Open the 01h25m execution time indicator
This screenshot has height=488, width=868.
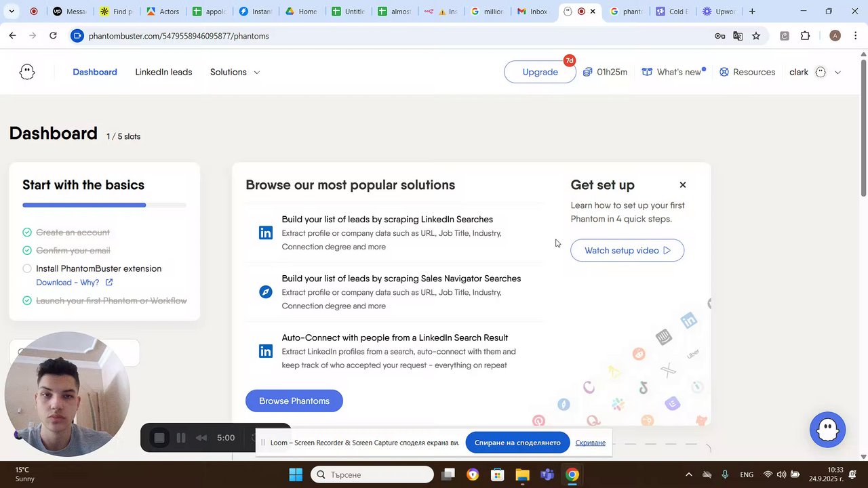(x=605, y=72)
